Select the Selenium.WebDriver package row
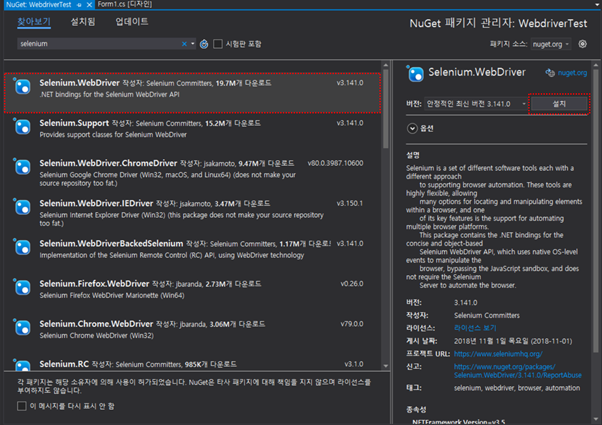This screenshot has height=425, width=602. click(192, 93)
